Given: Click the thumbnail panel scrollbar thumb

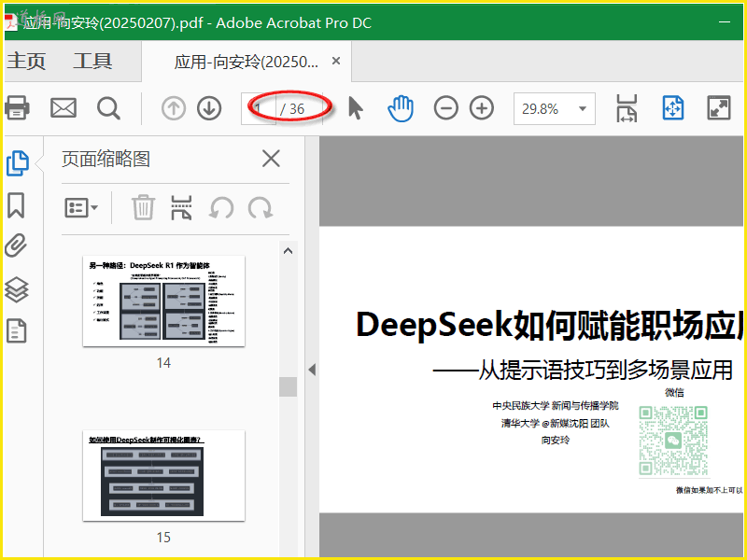Looking at the screenshot, I should (x=288, y=386).
